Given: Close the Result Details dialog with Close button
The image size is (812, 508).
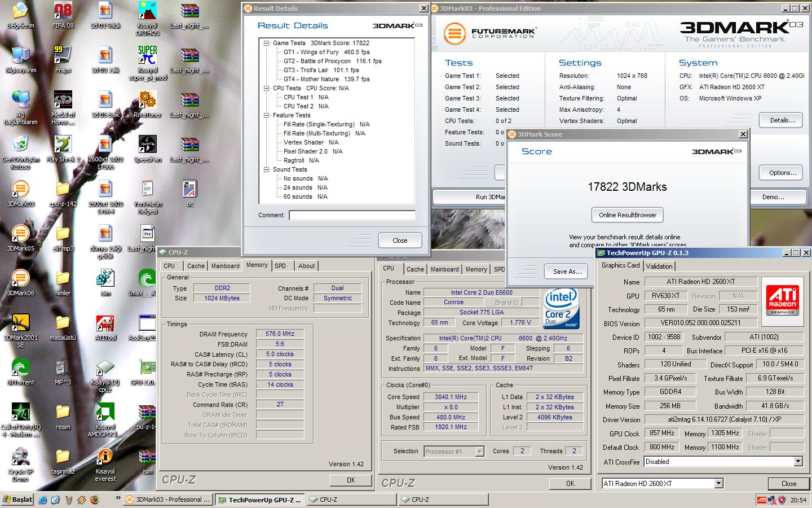Looking at the screenshot, I should pos(400,240).
